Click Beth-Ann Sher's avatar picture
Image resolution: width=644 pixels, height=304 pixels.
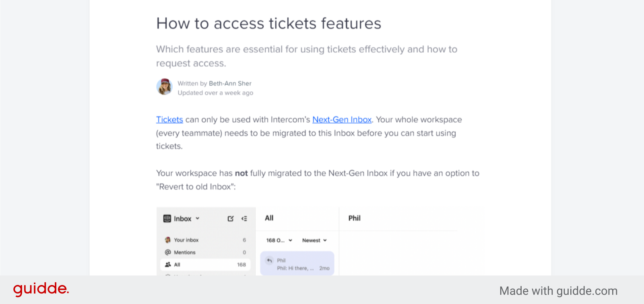pyautogui.click(x=164, y=86)
